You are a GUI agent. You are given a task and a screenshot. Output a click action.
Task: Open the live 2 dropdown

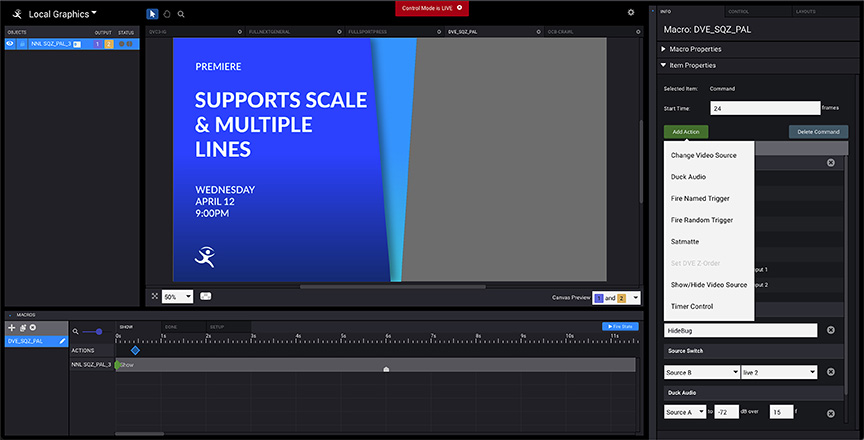[x=779, y=372]
